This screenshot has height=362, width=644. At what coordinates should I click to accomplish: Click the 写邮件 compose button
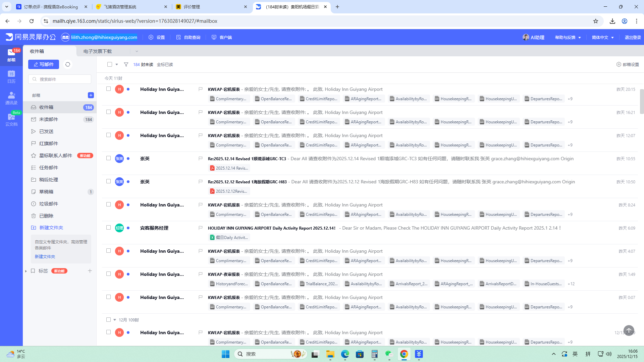coord(44,64)
